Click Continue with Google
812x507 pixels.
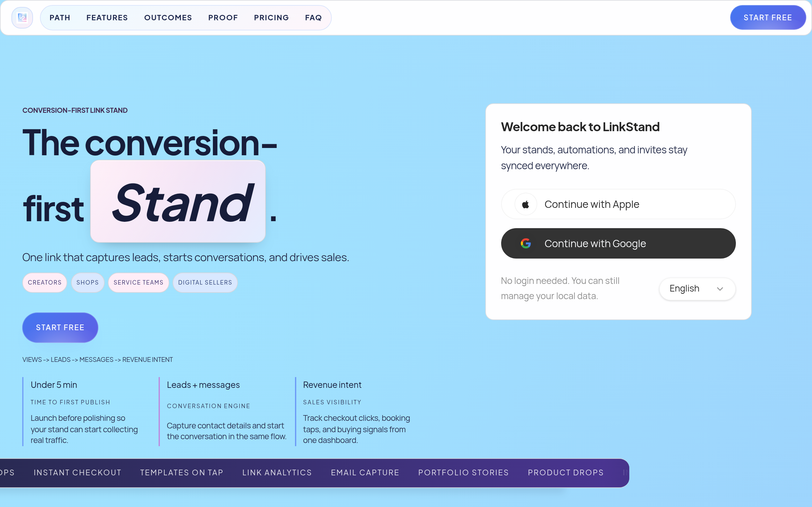[618, 243]
